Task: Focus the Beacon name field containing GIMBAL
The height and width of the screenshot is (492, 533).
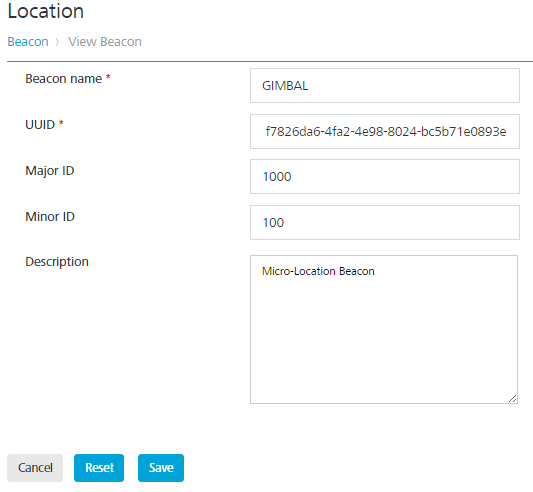Action: tap(385, 86)
